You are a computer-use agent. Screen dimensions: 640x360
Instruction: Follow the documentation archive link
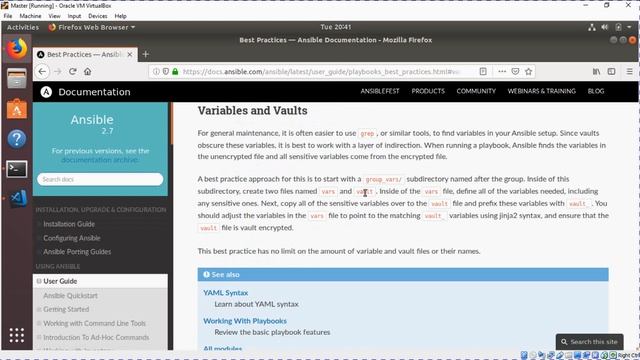point(99,160)
